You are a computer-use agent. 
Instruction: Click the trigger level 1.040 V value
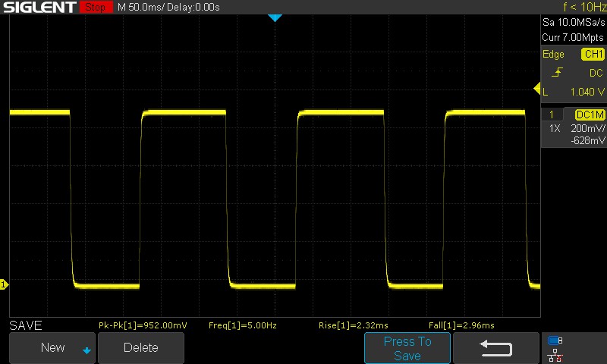(587, 92)
